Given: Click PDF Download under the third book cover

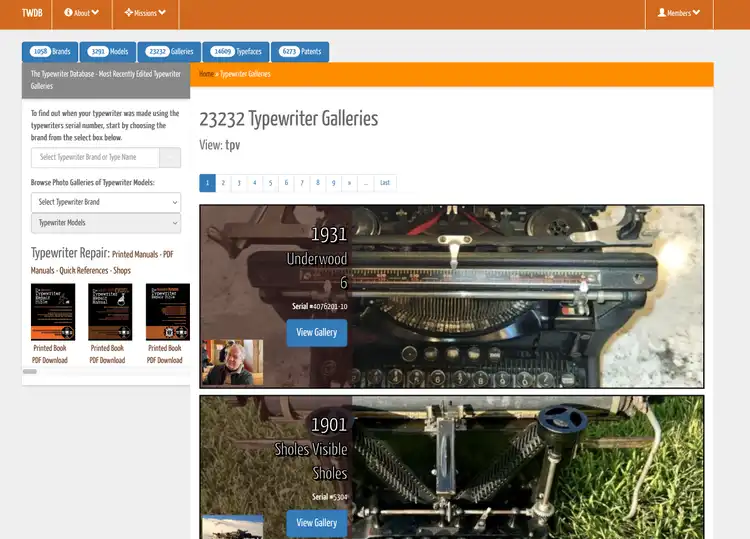Looking at the screenshot, I should [165, 360].
